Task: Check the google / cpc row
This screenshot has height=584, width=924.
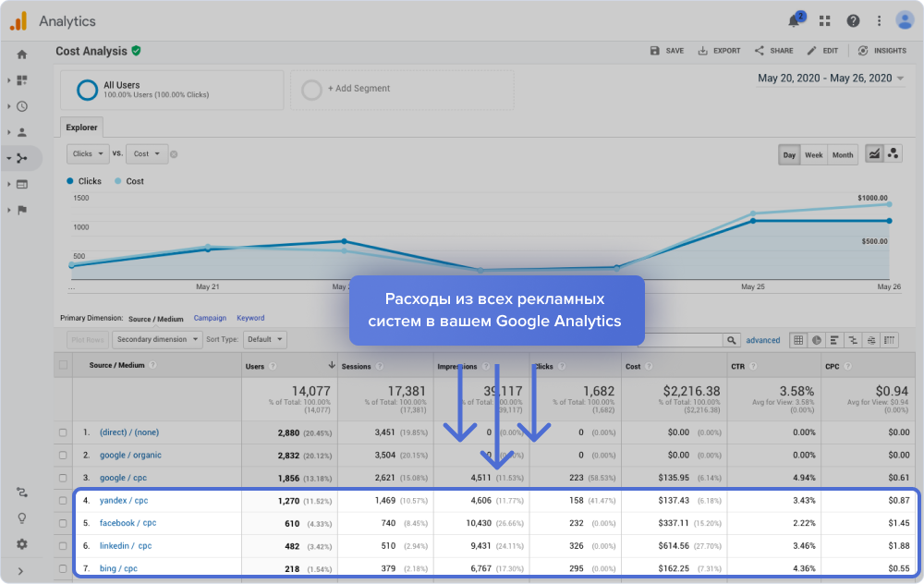Action: tap(63, 478)
